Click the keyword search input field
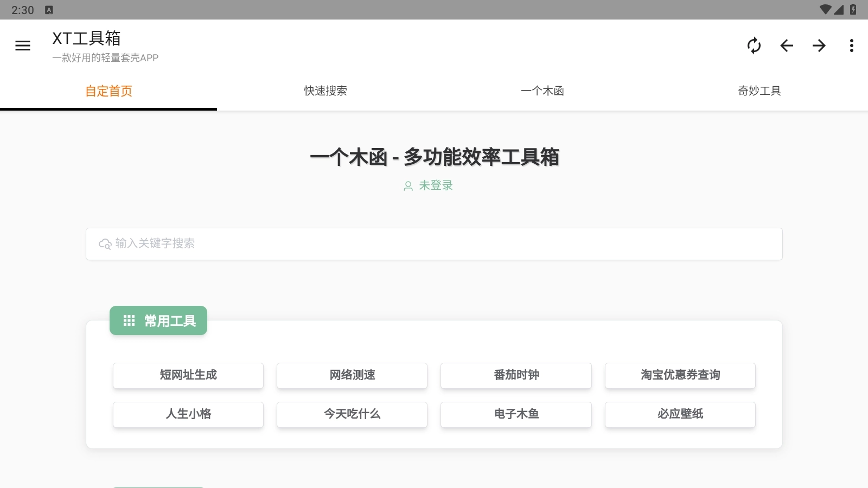 [434, 244]
